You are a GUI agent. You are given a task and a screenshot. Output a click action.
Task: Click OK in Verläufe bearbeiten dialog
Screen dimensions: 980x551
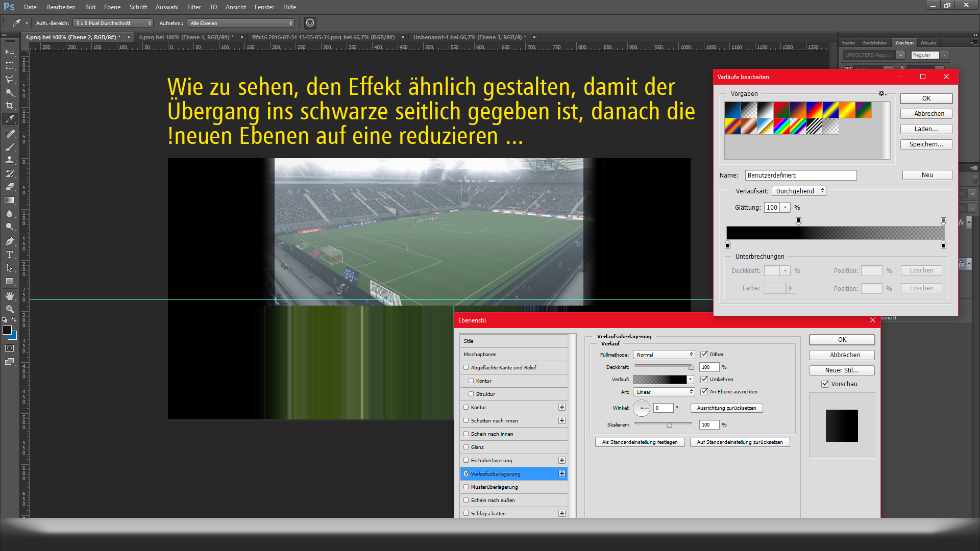(x=926, y=98)
